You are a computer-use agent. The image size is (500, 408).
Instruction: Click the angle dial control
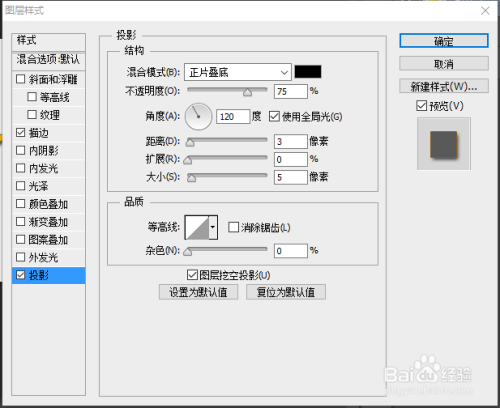tap(198, 116)
